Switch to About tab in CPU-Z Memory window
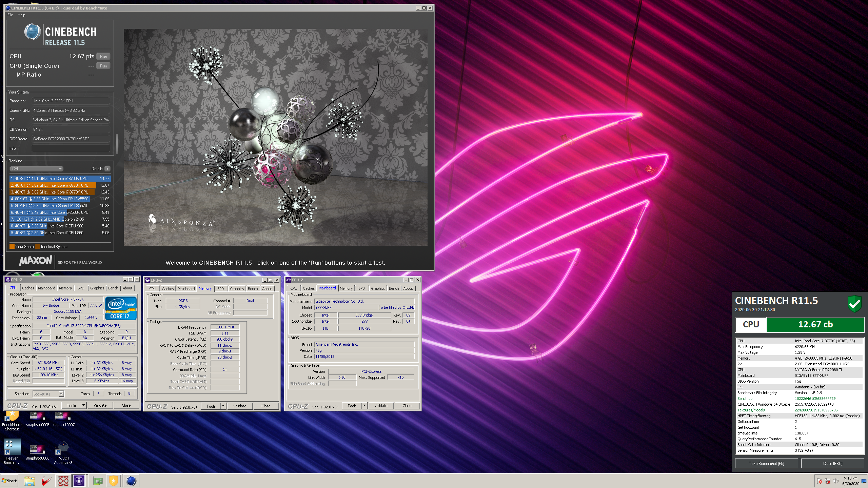 (x=267, y=289)
